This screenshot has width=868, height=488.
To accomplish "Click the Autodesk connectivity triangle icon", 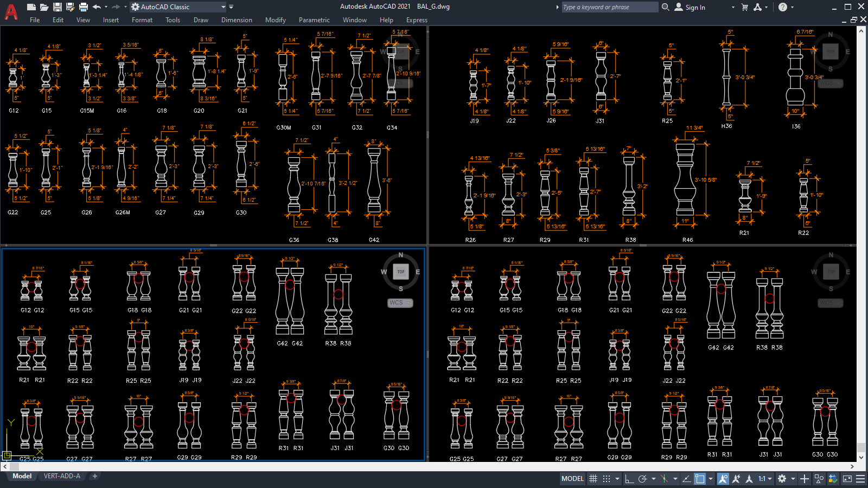I will click(758, 7).
